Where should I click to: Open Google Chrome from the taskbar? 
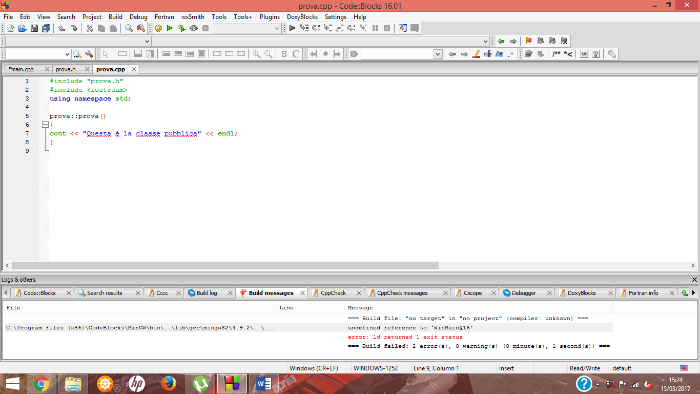pos(41,384)
